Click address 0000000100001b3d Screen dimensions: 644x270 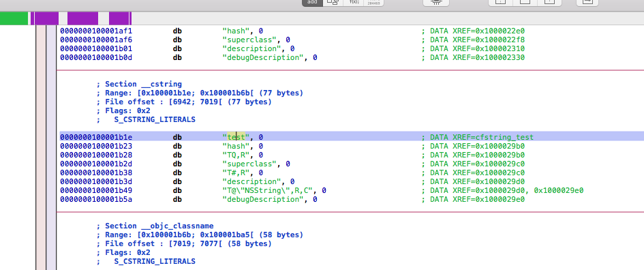tap(96, 181)
